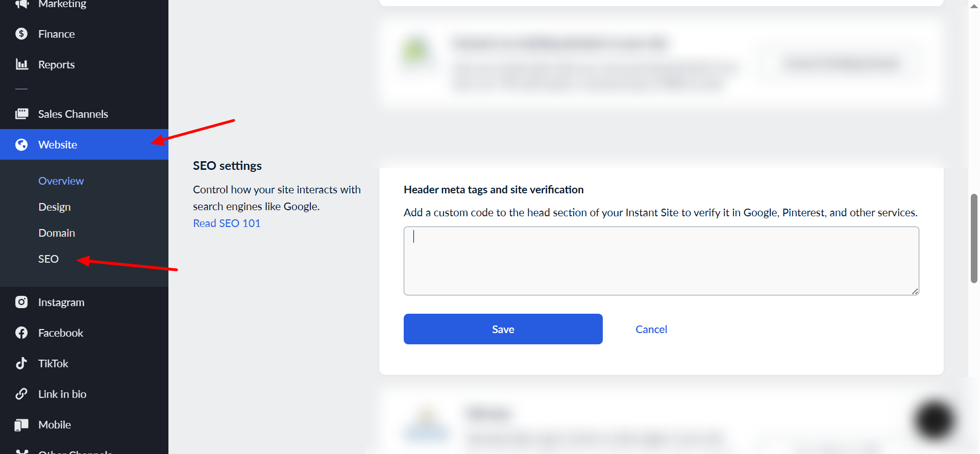Image resolution: width=980 pixels, height=454 pixels.
Task: Click the Facebook logo icon
Action: pos(21,333)
